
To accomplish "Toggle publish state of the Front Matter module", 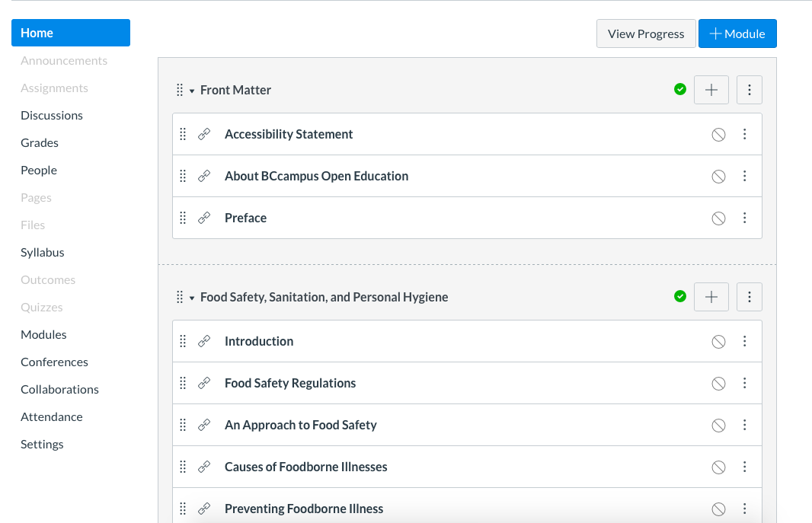I will coord(680,89).
